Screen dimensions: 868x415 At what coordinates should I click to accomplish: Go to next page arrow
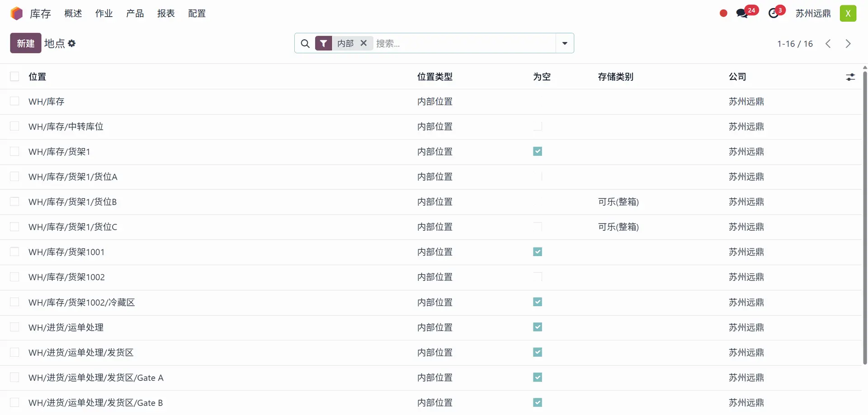[x=848, y=44]
